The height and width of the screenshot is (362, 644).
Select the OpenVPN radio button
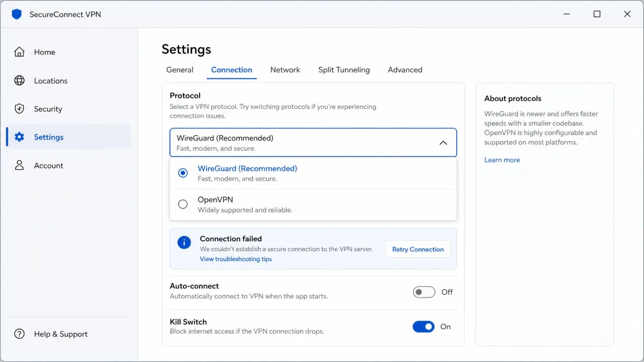183,204
